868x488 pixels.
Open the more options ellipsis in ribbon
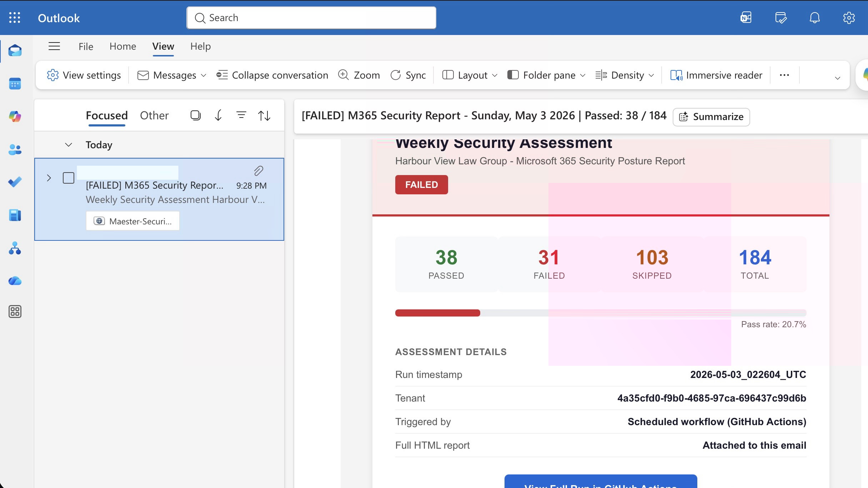(x=784, y=75)
